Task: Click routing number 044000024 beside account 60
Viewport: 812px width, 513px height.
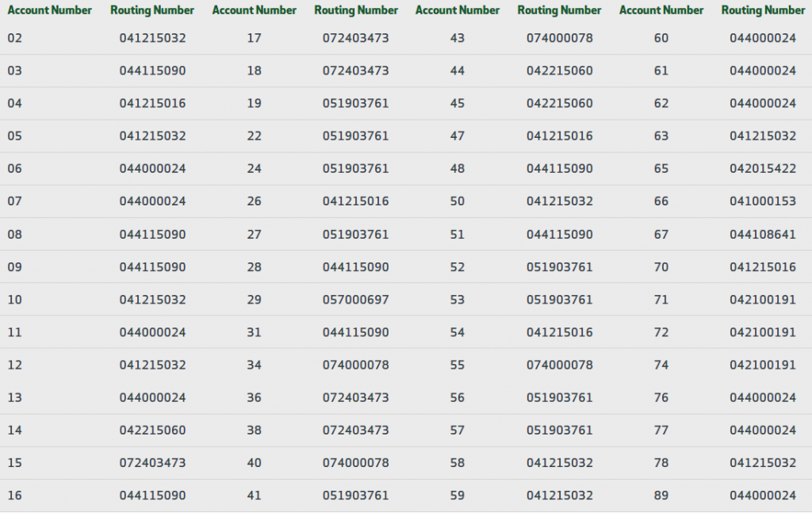Action: tap(763, 37)
